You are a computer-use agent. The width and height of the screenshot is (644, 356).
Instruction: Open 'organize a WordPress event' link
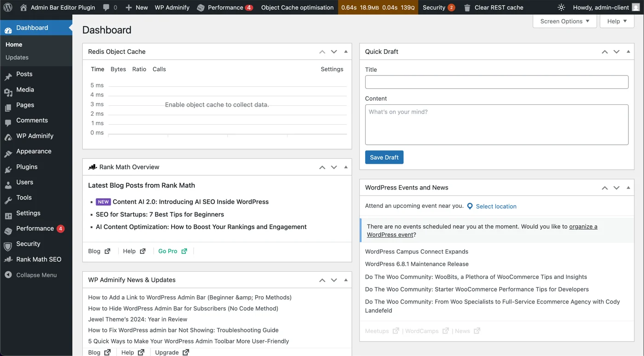point(482,230)
